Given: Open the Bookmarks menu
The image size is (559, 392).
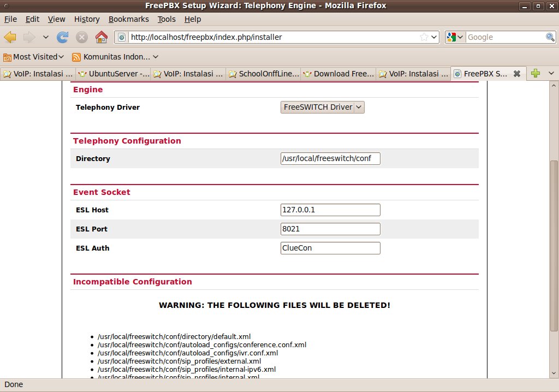Looking at the screenshot, I should coord(128,19).
